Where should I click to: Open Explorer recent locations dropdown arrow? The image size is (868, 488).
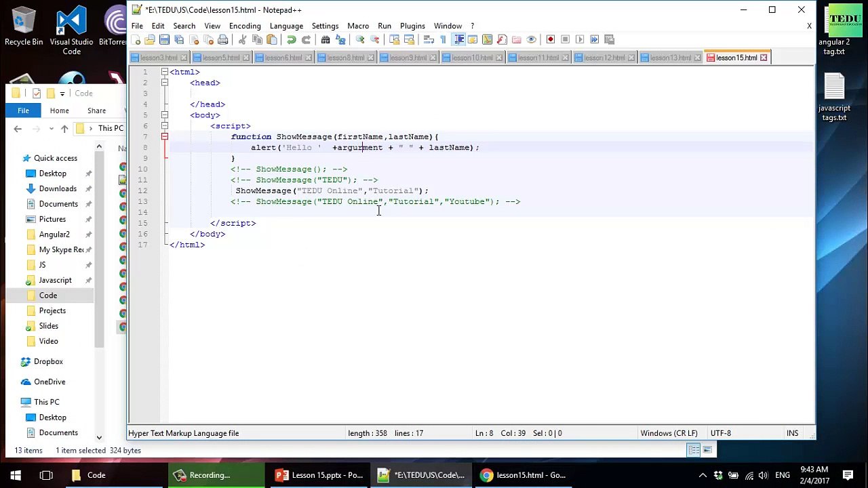(x=51, y=129)
